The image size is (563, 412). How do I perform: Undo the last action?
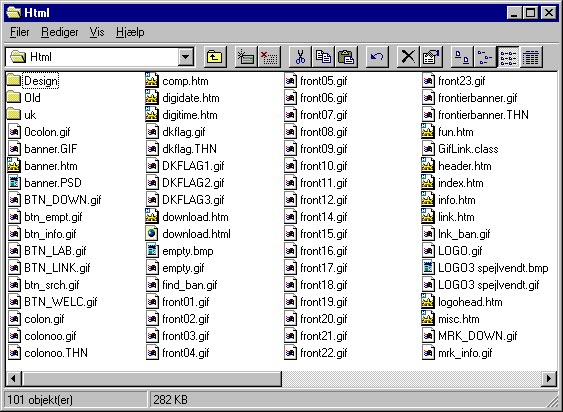pos(377,57)
